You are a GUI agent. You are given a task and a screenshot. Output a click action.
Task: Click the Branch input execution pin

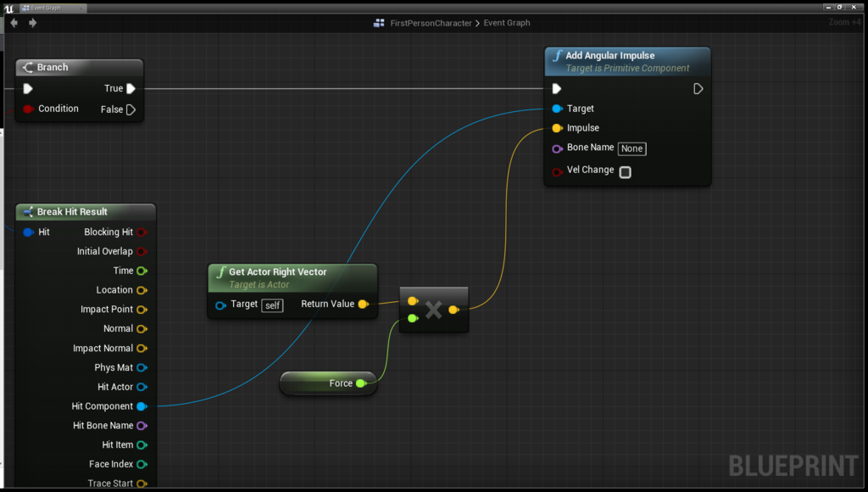(28, 89)
